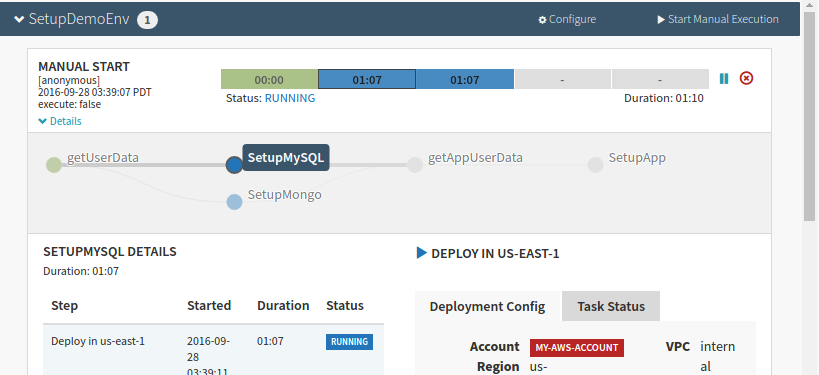This screenshot has height=375, width=819.
Task: Expand the Deploy in us-east-1 triangle
Action: pyautogui.click(x=422, y=253)
